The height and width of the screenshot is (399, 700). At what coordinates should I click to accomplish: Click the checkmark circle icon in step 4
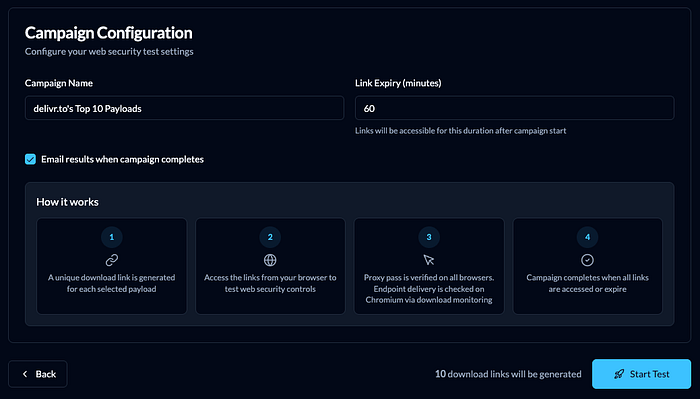587,260
